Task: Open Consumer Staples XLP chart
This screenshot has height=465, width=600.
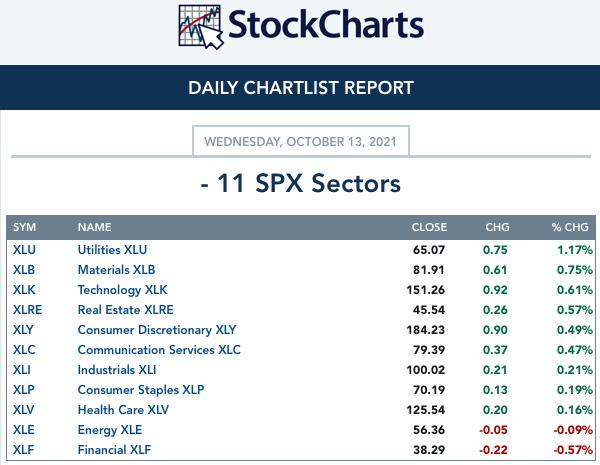Action: click(x=141, y=390)
